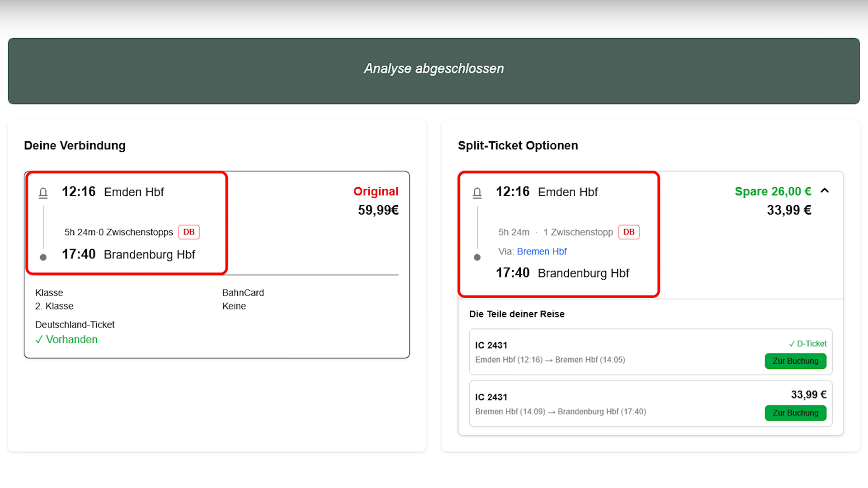Click Spare 26,00 € savings label
868x488 pixels.
(773, 191)
